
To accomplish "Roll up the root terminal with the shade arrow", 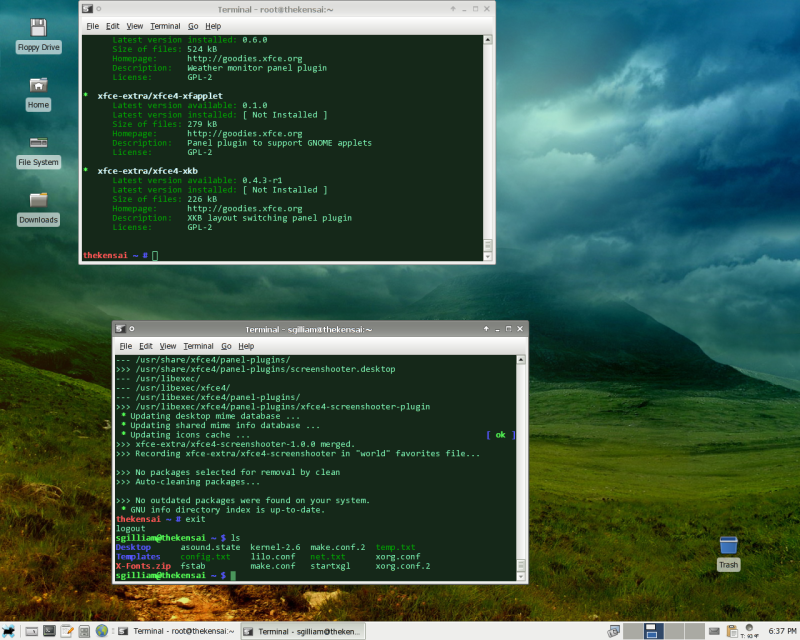I will [453, 9].
